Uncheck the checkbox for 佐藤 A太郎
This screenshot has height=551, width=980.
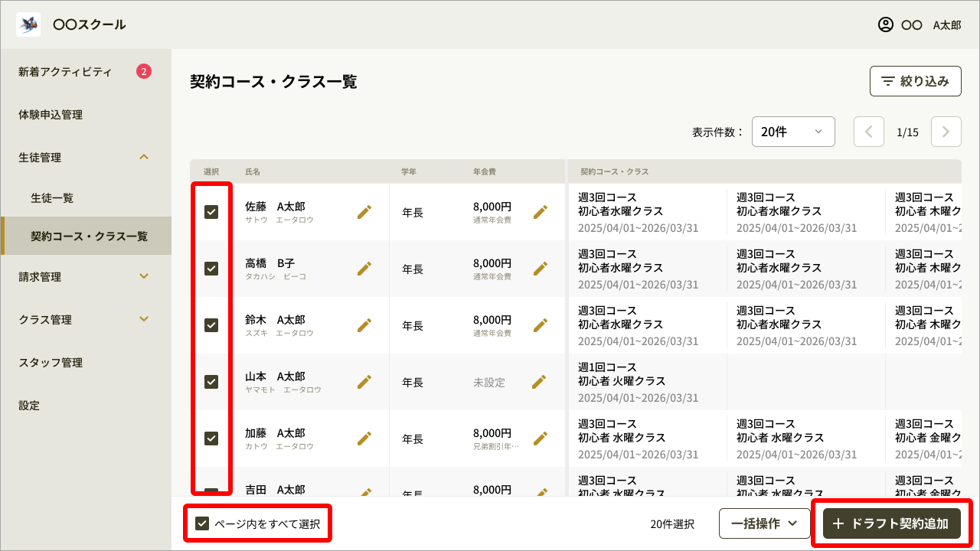coord(211,212)
